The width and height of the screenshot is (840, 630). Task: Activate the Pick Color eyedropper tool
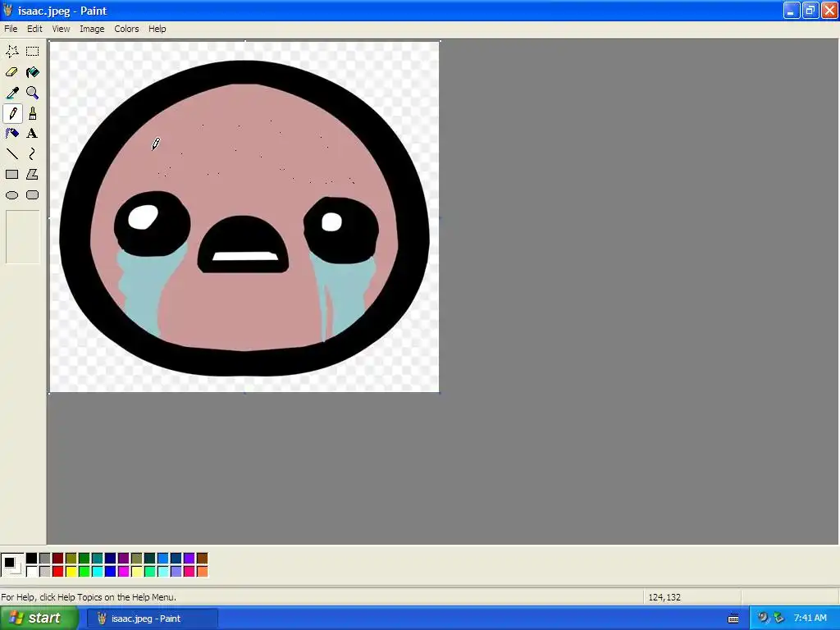tap(11, 93)
